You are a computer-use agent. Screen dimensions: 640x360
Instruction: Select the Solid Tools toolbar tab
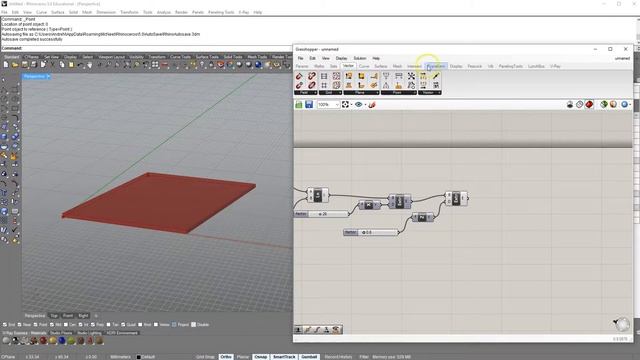(x=233, y=57)
